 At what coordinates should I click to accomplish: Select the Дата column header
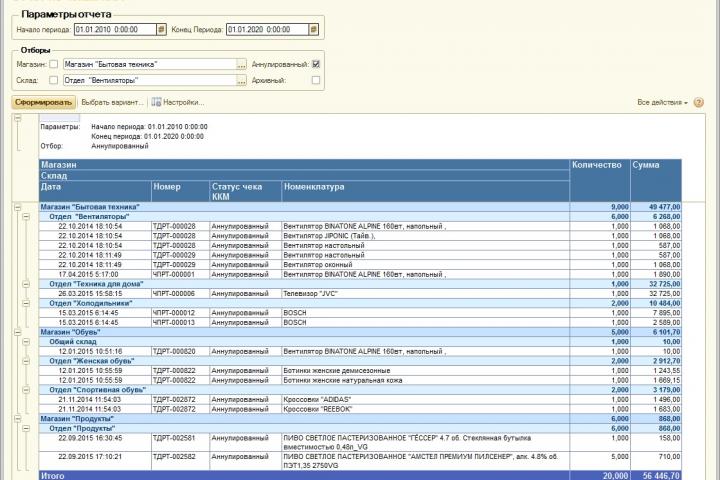pos(95,191)
